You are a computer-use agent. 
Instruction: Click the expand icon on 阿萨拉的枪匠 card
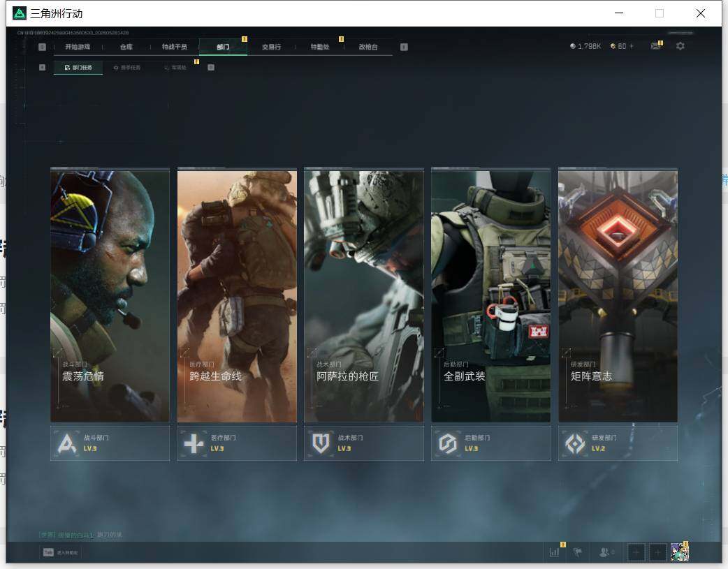point(312,353)
